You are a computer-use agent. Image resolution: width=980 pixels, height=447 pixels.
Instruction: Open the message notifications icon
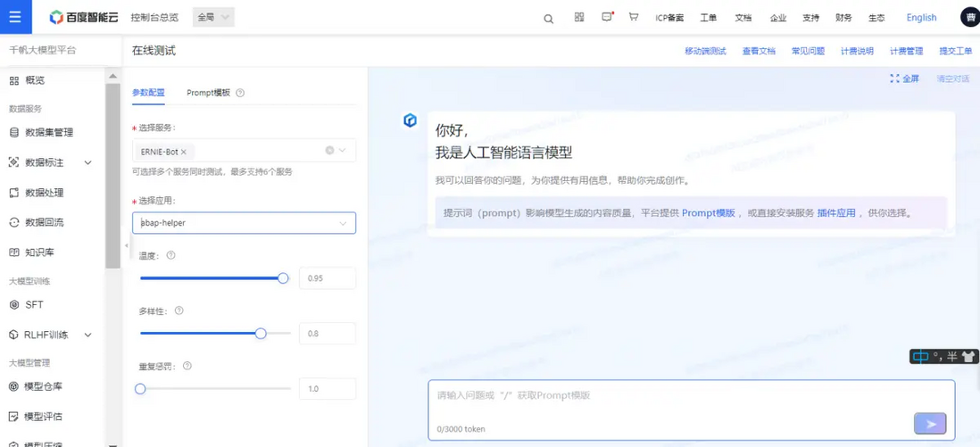point(607,18)
